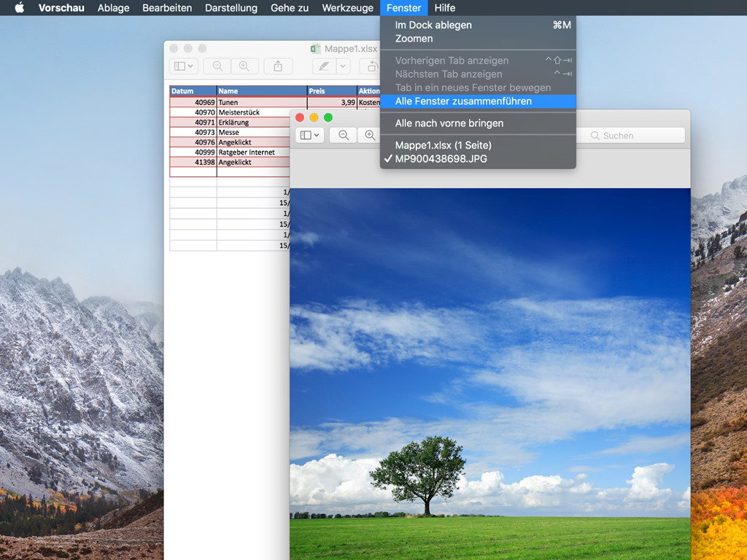Click Zoomen in the Fenster menu
The height and width of the screenshot is (560, 747).
pos(414,39)
